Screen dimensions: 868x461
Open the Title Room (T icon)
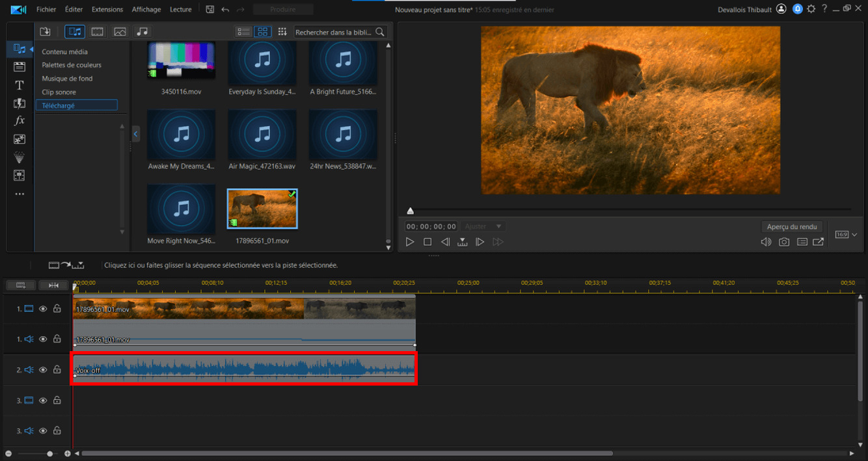tap(20, 85)
